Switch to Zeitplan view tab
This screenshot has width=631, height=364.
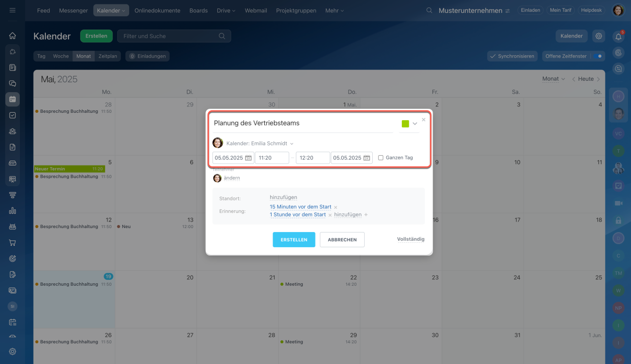coord(108,56)
